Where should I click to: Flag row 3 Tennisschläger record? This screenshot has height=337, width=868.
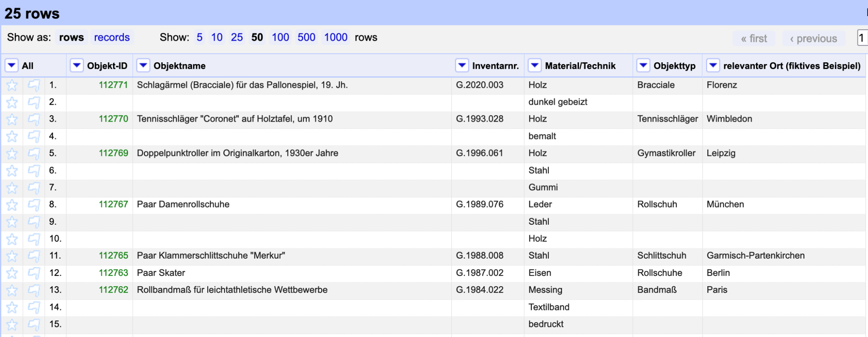[34, 119]
